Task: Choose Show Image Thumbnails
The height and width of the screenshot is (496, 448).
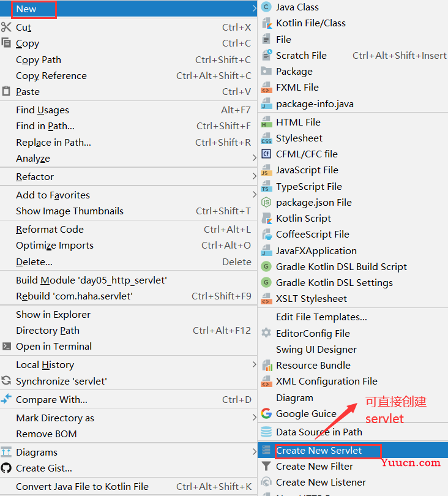Action: pos(129,211)
